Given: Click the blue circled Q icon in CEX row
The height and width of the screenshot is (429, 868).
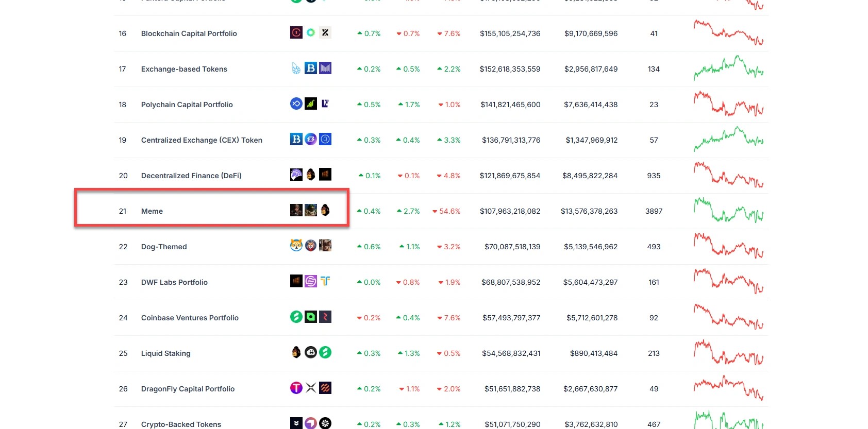Looking at the screenshot, I should pos(325,139).
